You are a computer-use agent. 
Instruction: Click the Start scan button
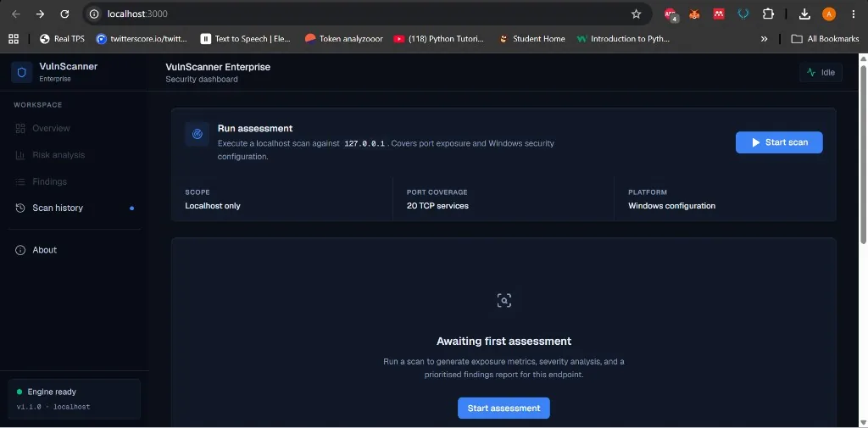(x=779, y=142)
